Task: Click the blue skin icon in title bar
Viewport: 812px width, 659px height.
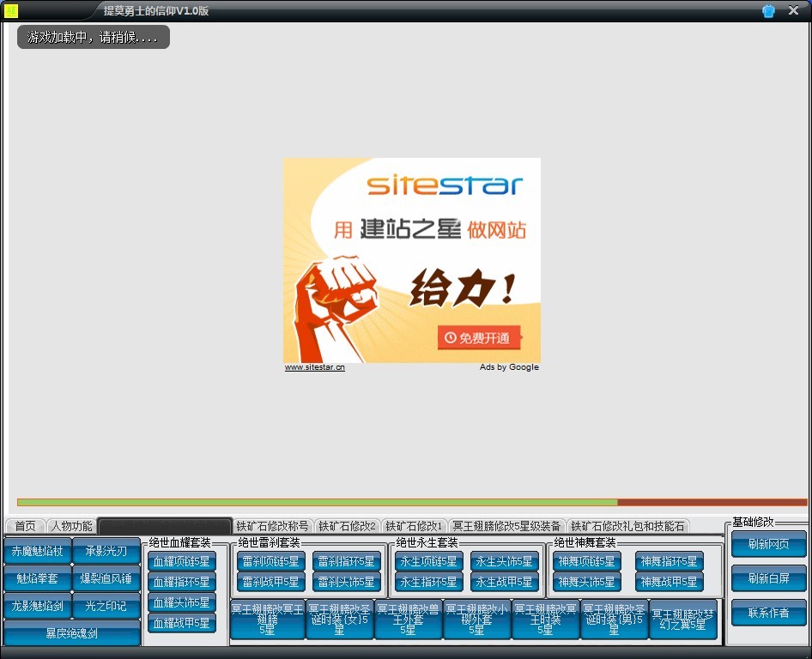Action: coord(768,11)
